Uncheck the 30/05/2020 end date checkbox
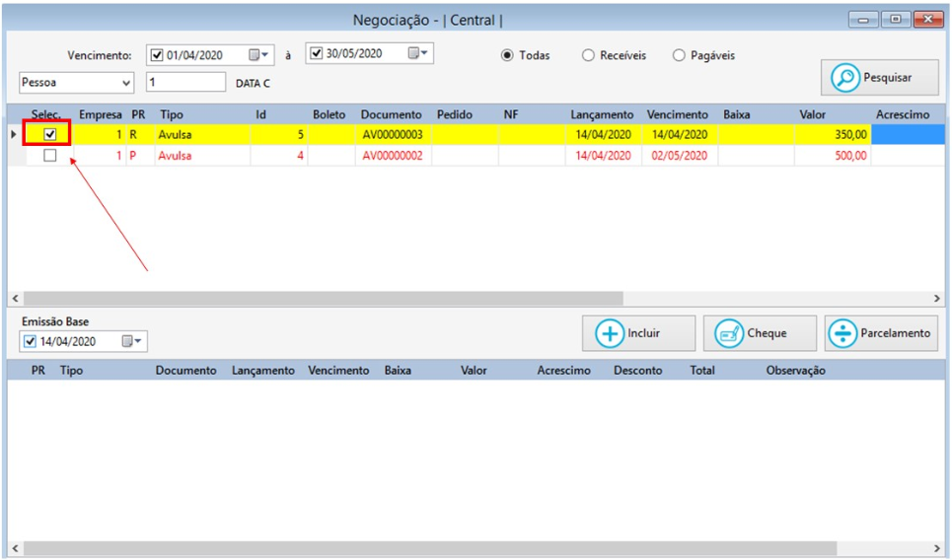952x560 pixels. [x=316, y=53]
